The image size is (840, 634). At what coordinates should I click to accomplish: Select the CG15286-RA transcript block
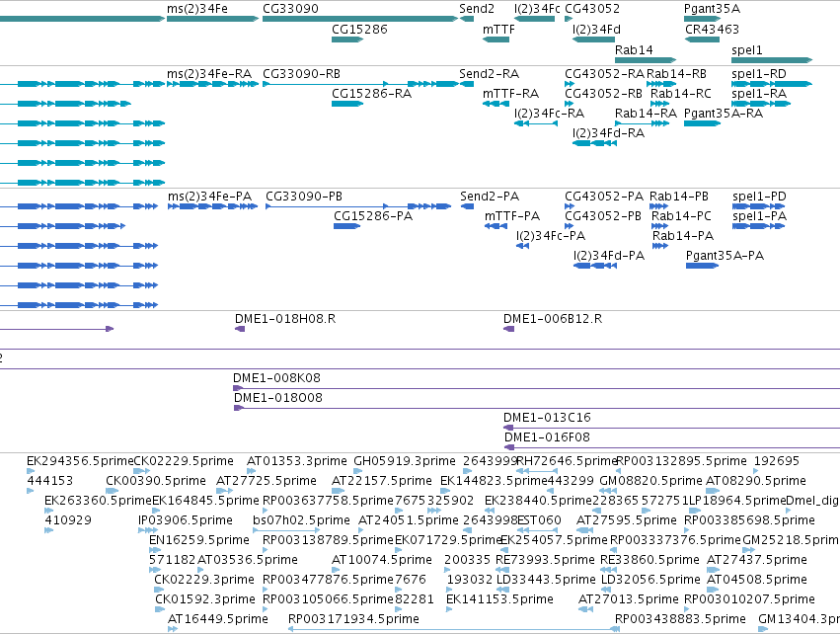click(347, 104)
